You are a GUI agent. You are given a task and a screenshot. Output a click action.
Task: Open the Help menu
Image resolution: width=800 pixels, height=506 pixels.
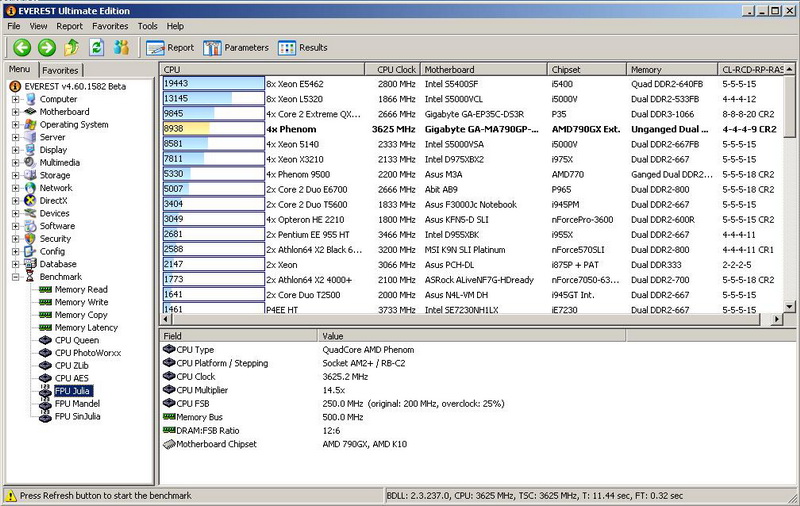click(x=175, y=26)
